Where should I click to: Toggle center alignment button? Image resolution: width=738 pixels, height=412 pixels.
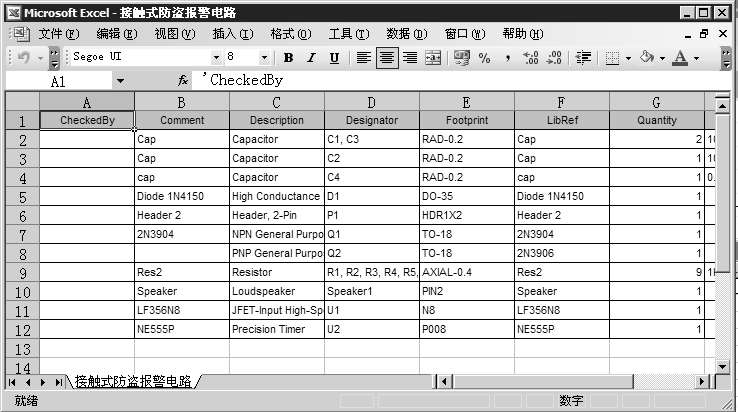[387, 58]
